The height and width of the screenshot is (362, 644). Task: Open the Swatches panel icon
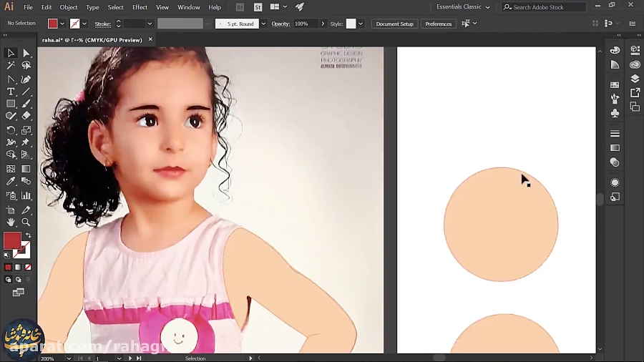click(615, 85)
